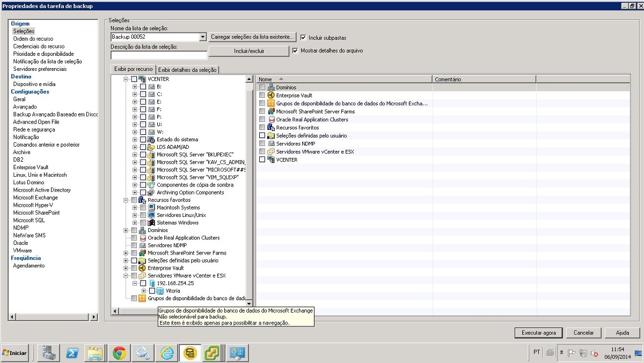Go to the VMware settings in the sidebar
The height and width of the screenshot is (363, 644).
23,250
